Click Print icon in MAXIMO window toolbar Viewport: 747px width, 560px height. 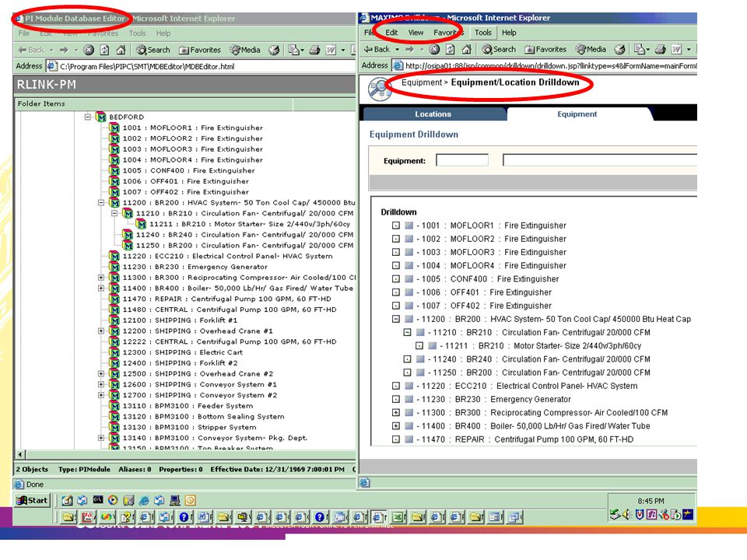661,49
